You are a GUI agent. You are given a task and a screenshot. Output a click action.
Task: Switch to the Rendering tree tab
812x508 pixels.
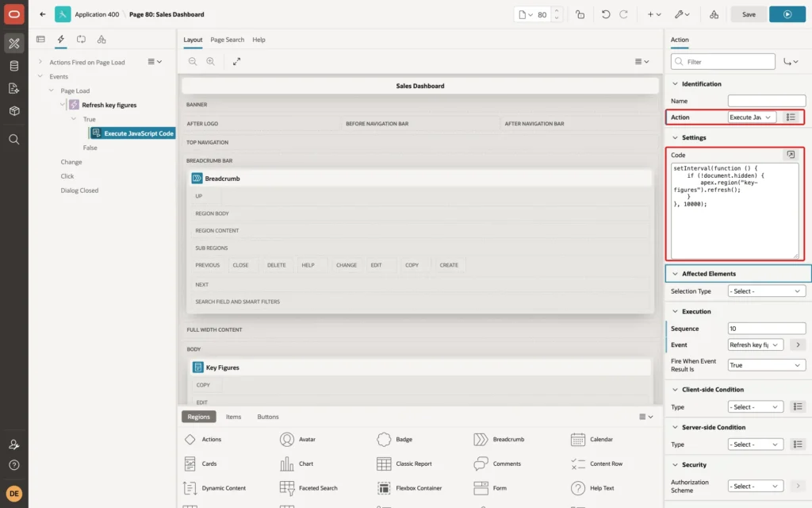(40, 39)
